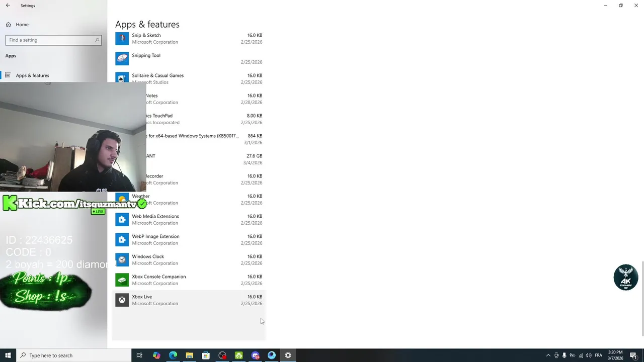Open Microsoft Store from the taskbar
This screenshot has height=362, width=644.
click(206, 355)
